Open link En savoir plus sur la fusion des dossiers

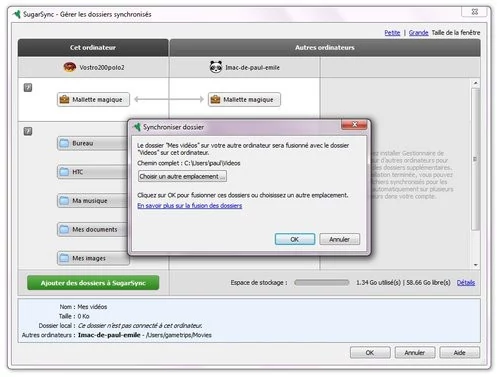pyautogui.click(x=190, y=206)
